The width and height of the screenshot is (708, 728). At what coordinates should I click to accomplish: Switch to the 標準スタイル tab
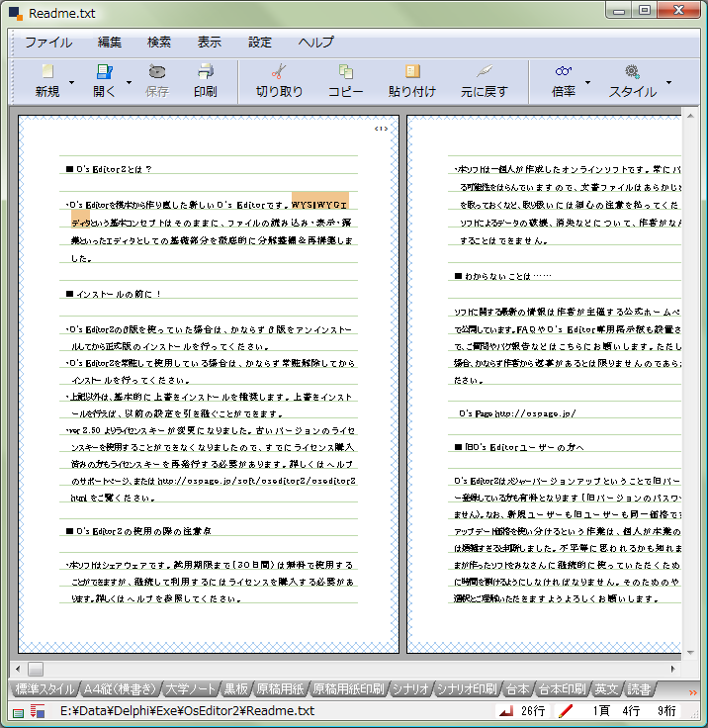click(x=45, y=689)
